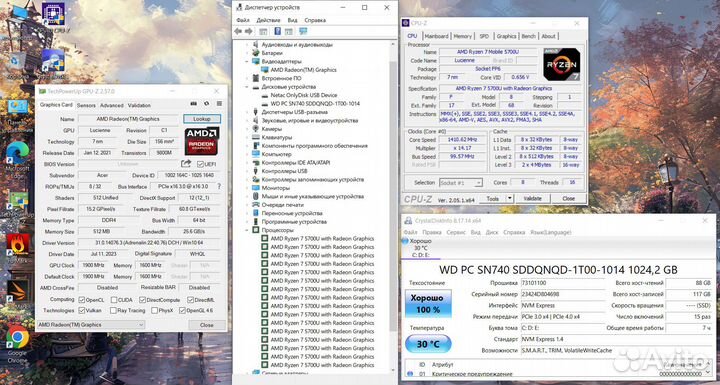Toggle the Ray Tracing checkbox
Viewport: 720px width, 385px height.
coord(113,311)
